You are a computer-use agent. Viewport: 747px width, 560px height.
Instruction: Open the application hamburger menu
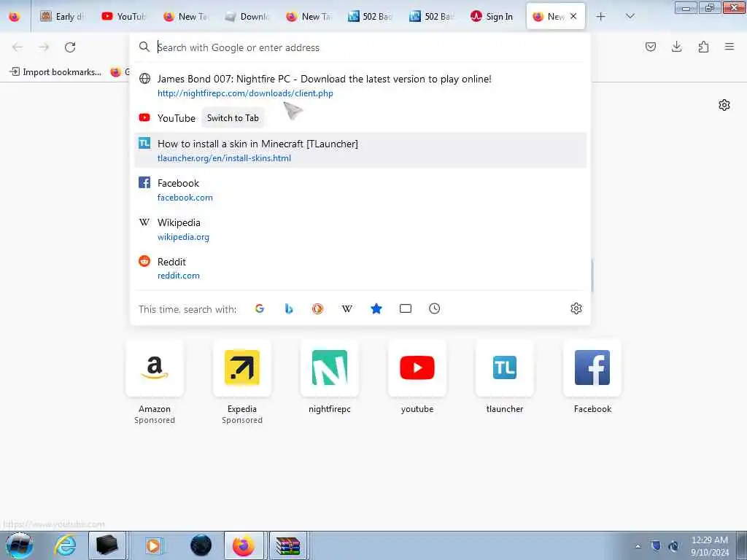(x=729, y=47)
